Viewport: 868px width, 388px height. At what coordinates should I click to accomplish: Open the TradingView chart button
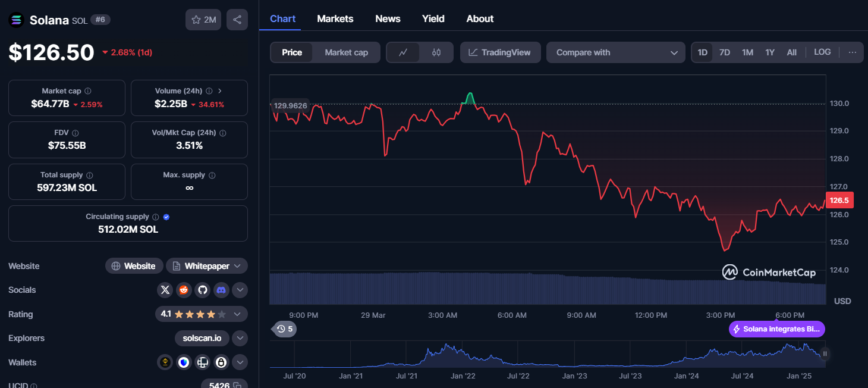pos(500,52)
